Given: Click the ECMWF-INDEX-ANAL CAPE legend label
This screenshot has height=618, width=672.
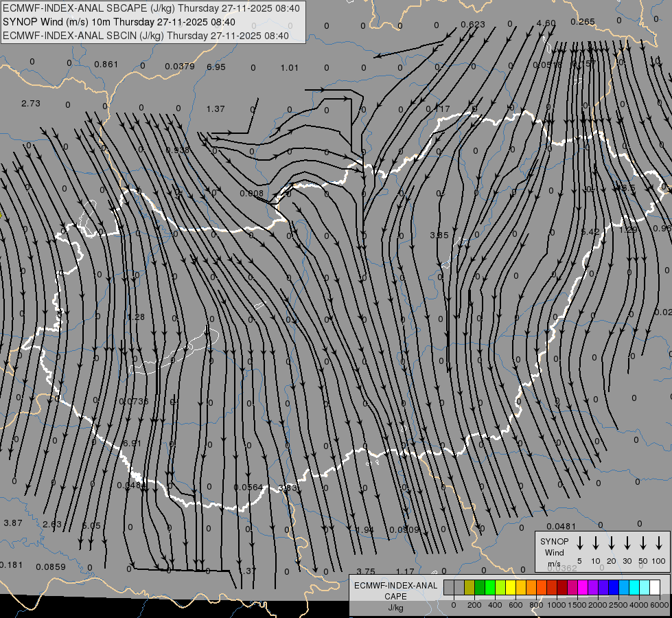Looking at the screenshot, I should pos(395,586).
